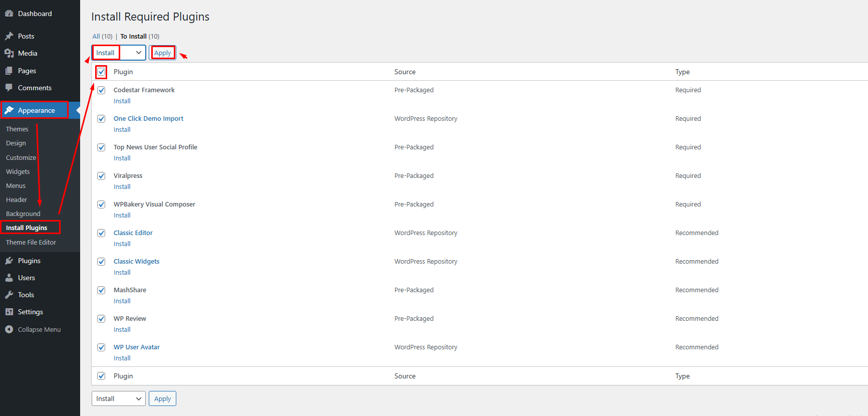Click Install under One Click Demo Import
The width and height of the screenshot is (868, 416).
[x=122, y=130]
